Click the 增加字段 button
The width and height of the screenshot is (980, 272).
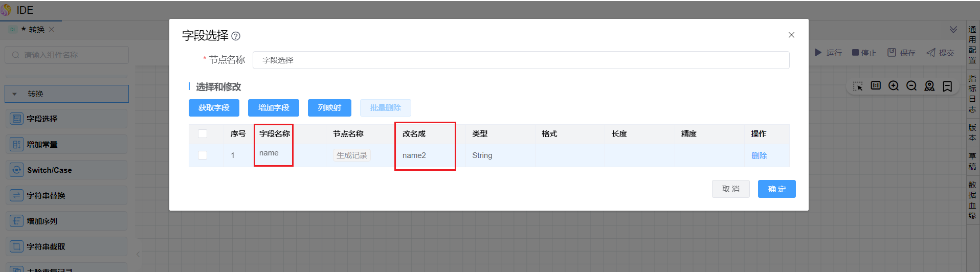(274, 108)
